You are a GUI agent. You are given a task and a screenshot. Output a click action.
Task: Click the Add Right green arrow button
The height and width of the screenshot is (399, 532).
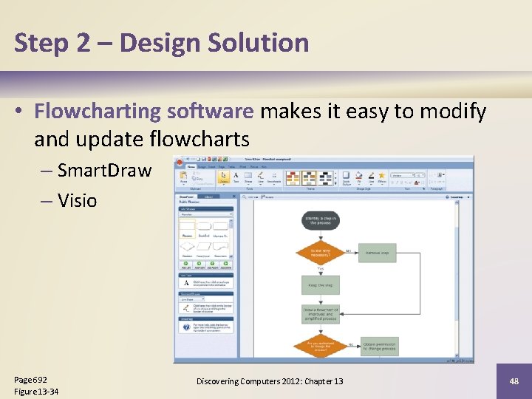point(199,265)
